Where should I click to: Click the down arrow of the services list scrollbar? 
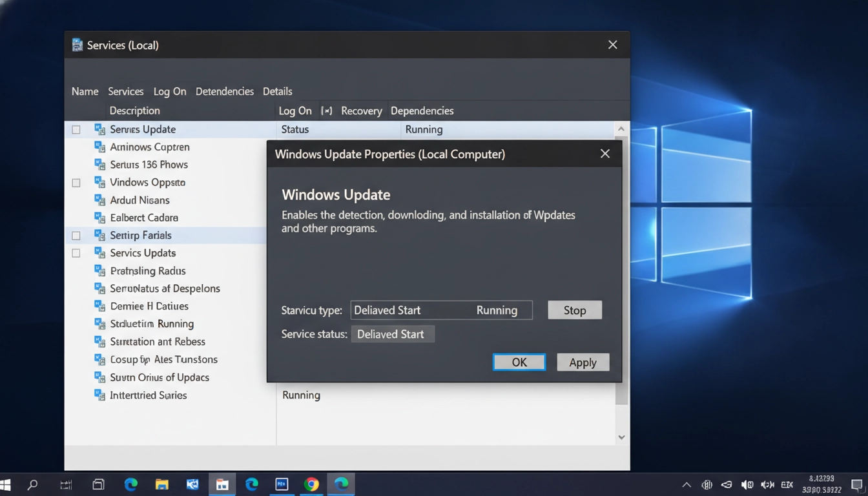tap(621, 437)
